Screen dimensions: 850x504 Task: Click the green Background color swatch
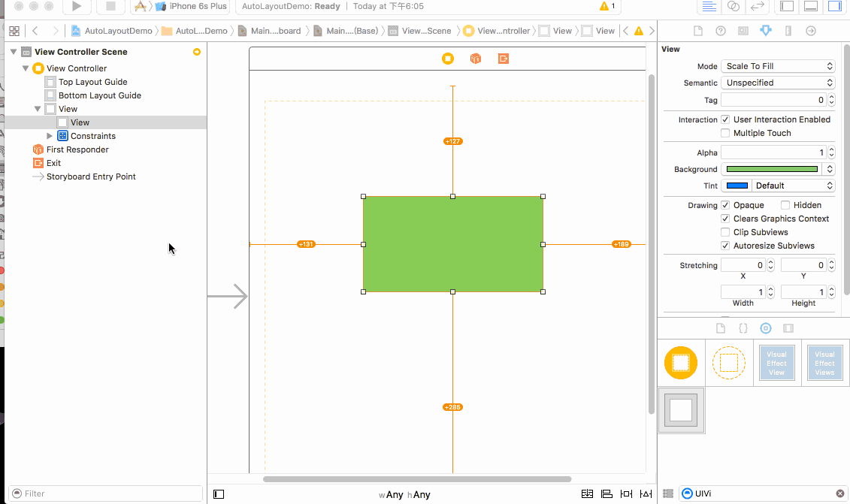coord(772,169)
